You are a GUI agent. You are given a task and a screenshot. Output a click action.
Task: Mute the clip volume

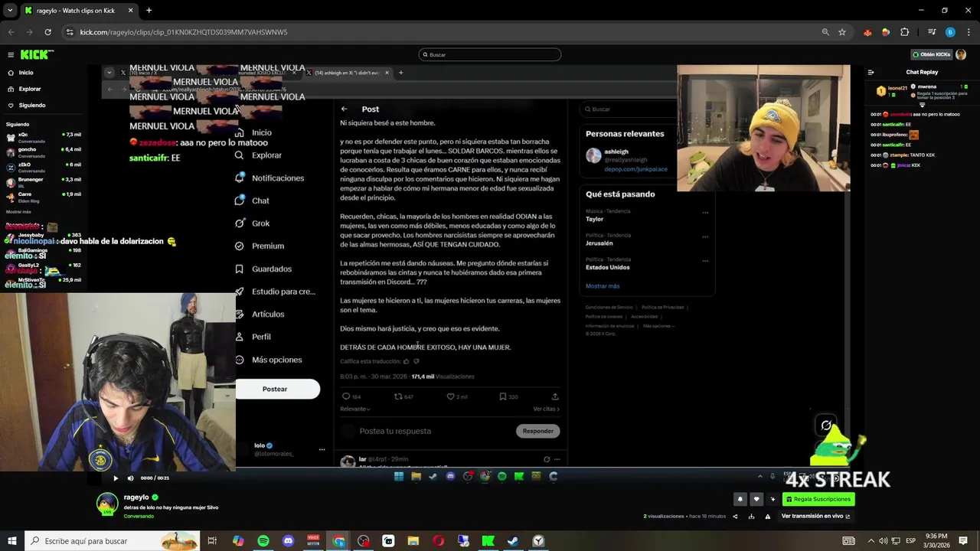coord(130,478)
